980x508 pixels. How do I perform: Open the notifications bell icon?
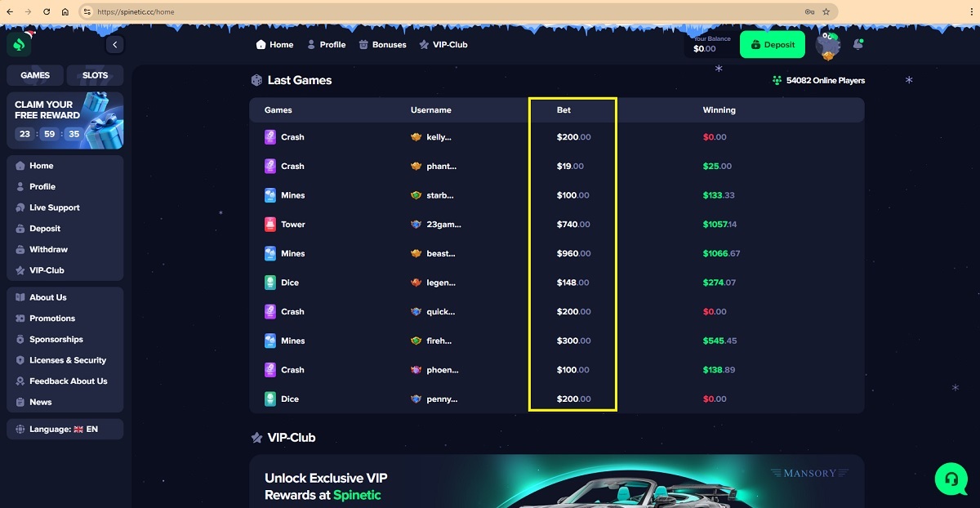[857, 44]
